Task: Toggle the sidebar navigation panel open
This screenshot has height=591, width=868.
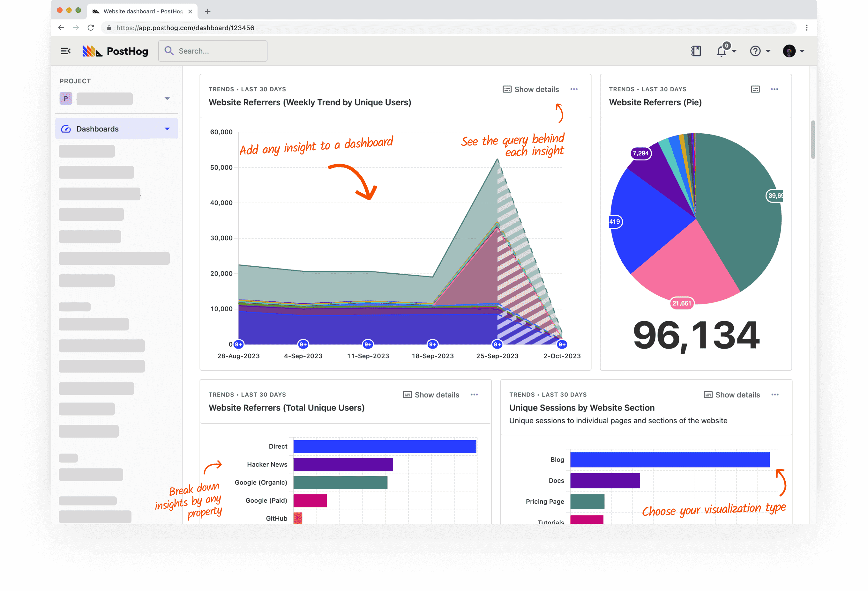Action: (66, 51)
